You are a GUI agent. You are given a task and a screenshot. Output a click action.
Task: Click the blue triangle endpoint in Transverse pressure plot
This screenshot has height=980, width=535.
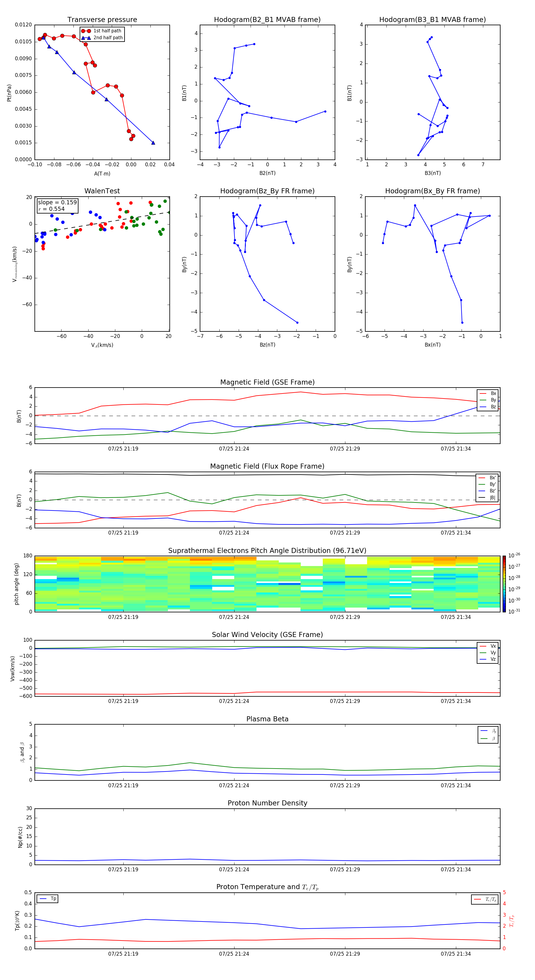pyautogui.click(x=153, y=143)
